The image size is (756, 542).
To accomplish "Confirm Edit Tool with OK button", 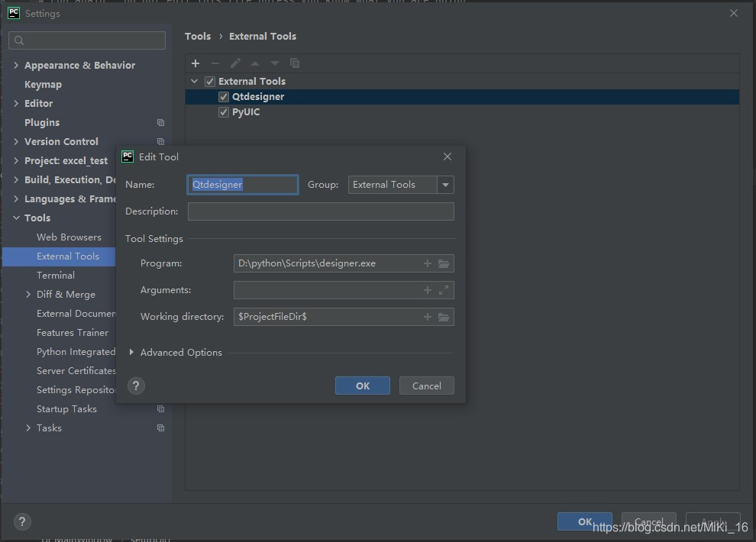I will pos(363,386).
